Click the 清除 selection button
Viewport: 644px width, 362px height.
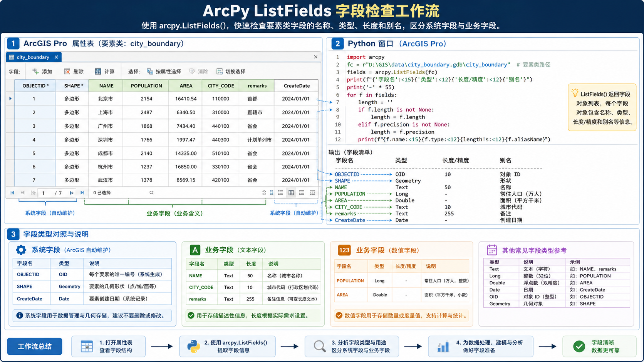coord(199,72)
